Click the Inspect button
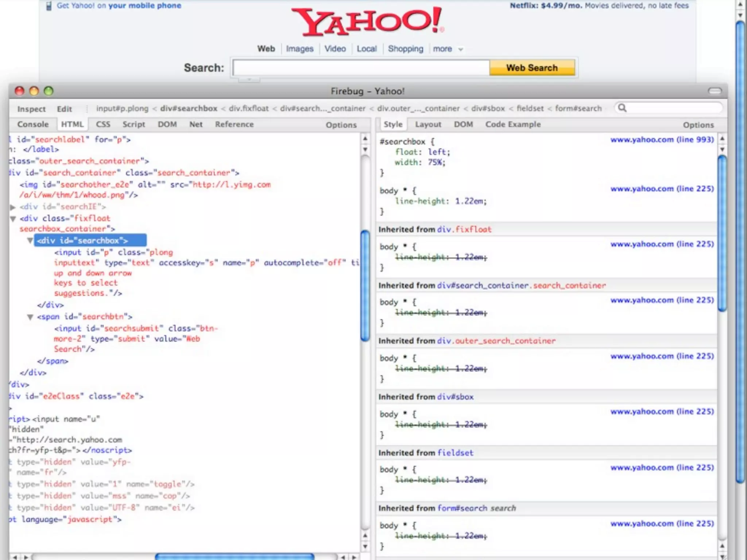This screenshot has width=747, height=560. [31, 109]
